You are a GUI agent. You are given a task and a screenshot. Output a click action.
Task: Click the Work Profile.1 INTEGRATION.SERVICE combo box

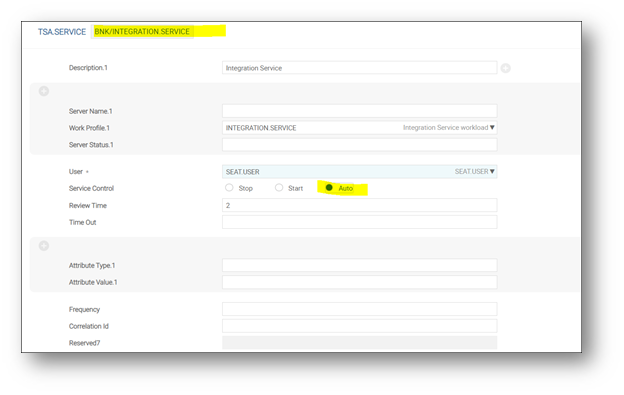[x=359, y=128]
